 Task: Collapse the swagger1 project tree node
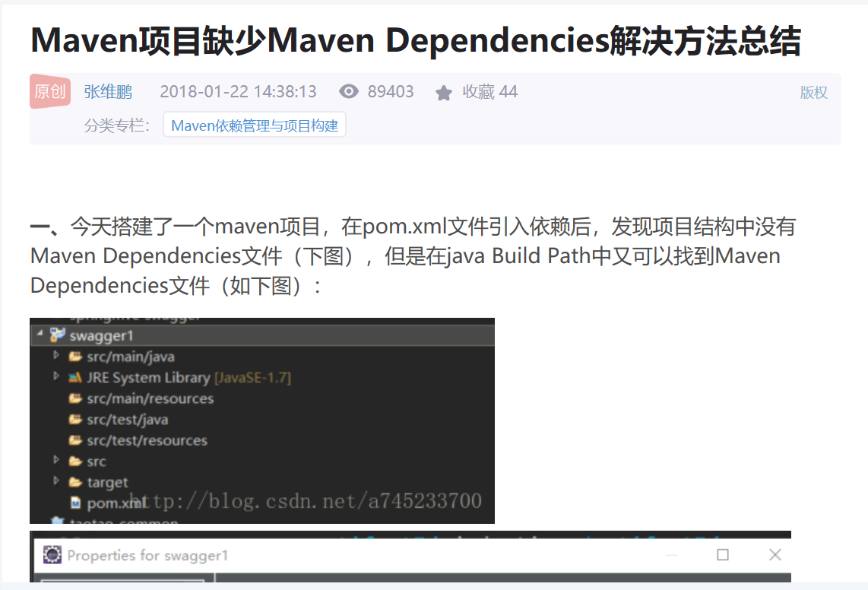(40, 334)
